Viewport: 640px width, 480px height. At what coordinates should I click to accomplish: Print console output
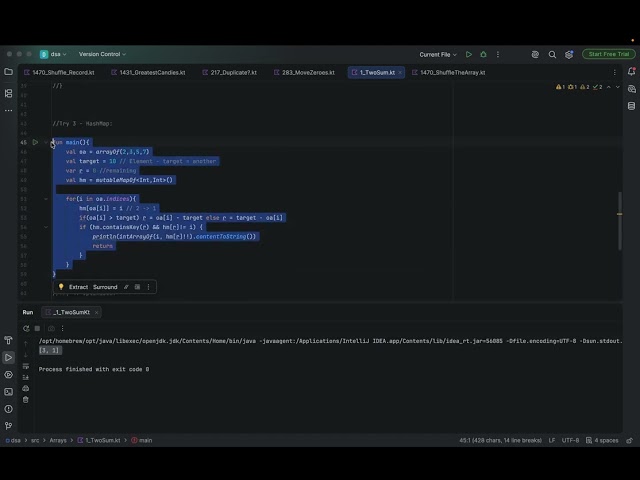(x=26, y=388)
